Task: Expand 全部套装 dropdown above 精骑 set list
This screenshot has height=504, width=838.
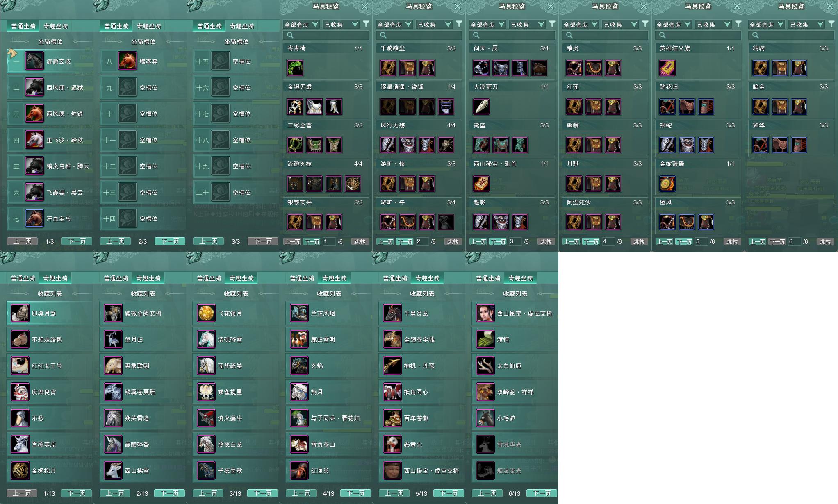Action: pos(767,25)
